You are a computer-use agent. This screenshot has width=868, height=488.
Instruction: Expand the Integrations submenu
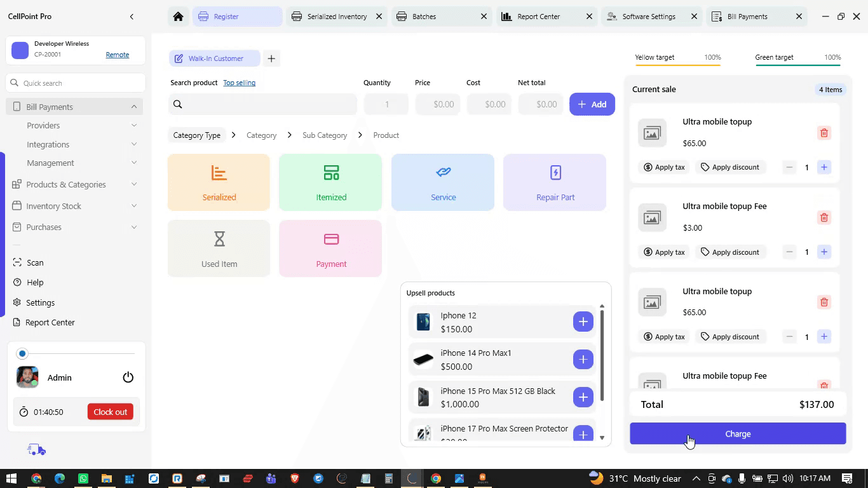click(x=134, y=144)
